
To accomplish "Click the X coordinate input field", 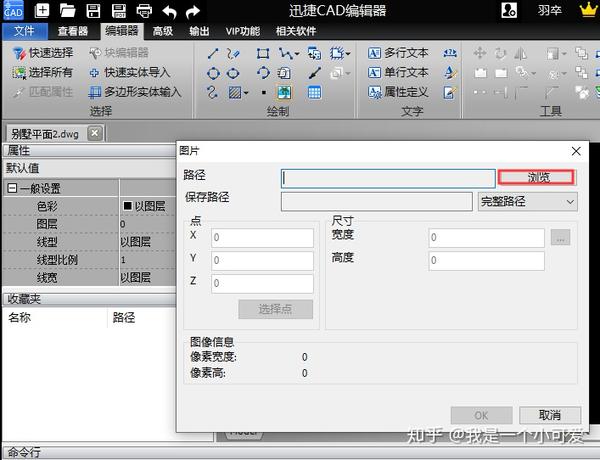I will pos(262,238).
